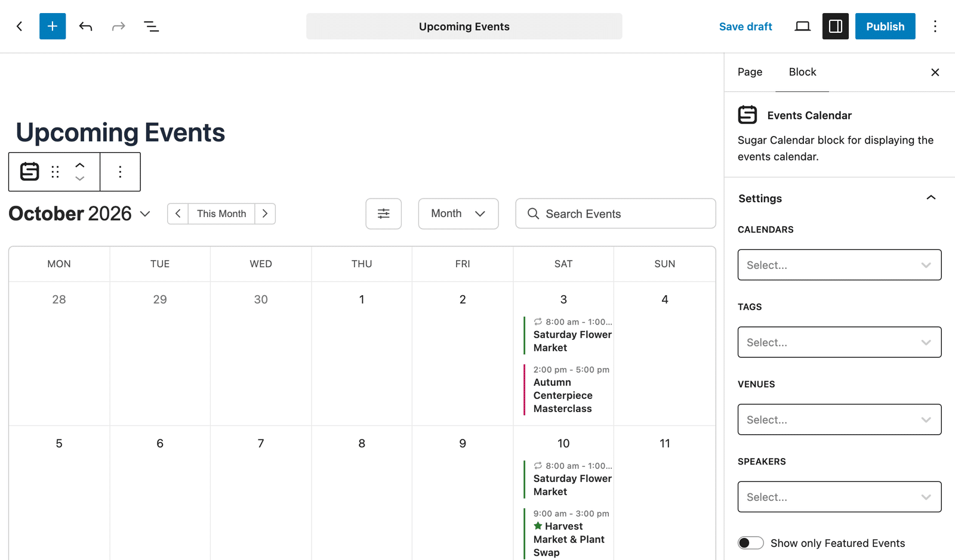Viewport: 955px width, 560px height.
Task: Grab the block drag handle
Action: point(55,172)
